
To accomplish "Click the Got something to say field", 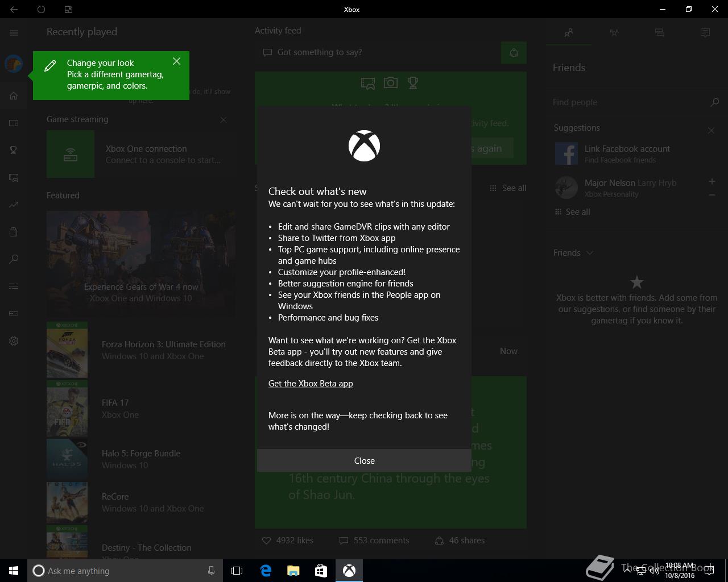I will tap(377, 52).
